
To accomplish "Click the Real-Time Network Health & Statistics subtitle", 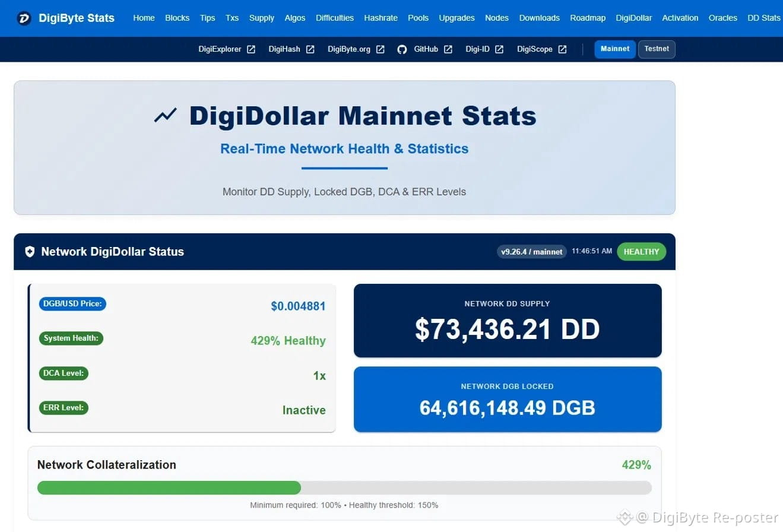I will (x=344, y=149).
